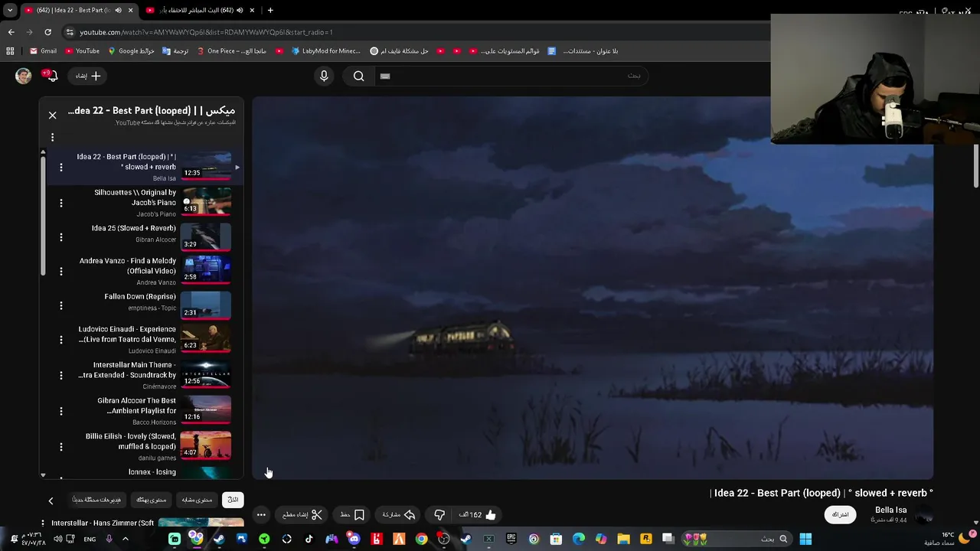
Task: Open Windows Start button
Action: (805, 539)
